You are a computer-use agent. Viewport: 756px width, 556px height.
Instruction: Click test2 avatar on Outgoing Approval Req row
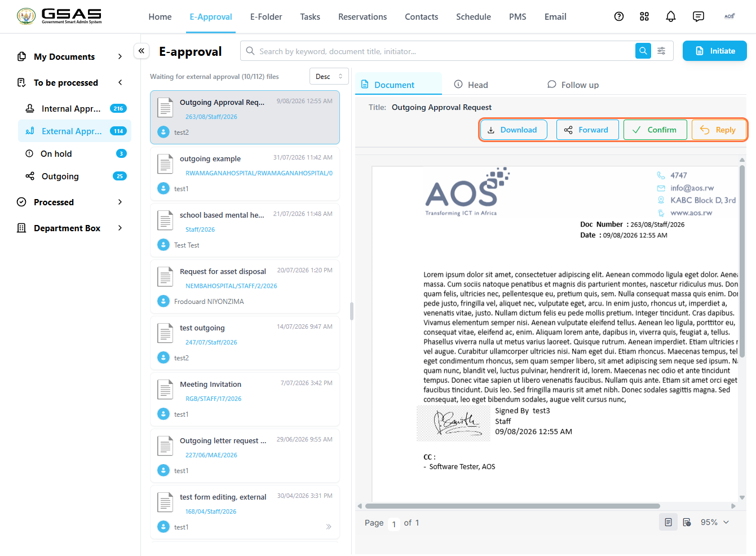[x=163, y=132]
